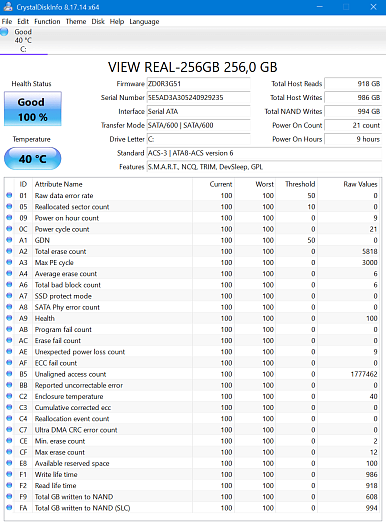This screenshot has width=386, height=525.
Task: Open the Theme menu
Action: pyautogui.click(x=76, y=21)
